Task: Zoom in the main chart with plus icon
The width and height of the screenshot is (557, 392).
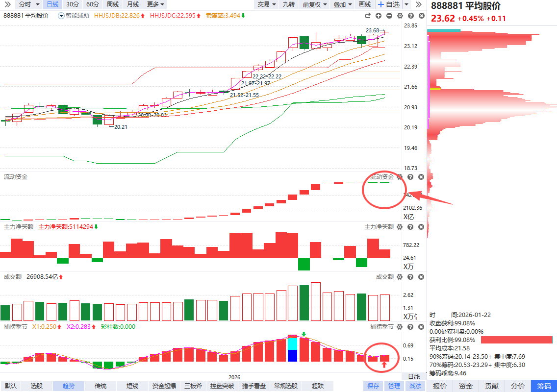Action: point(379,16)
